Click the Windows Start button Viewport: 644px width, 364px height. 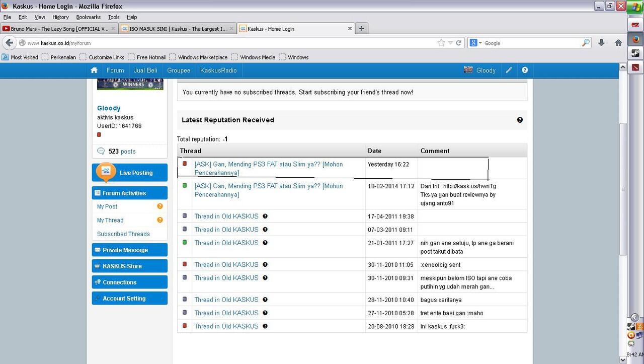click(x=635, y=8)
